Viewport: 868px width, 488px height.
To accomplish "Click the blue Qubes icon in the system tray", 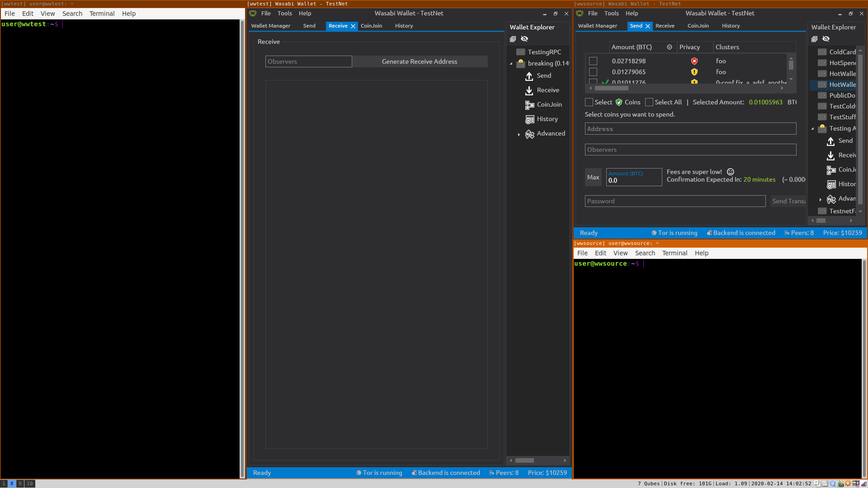I will tap(833, 483).
